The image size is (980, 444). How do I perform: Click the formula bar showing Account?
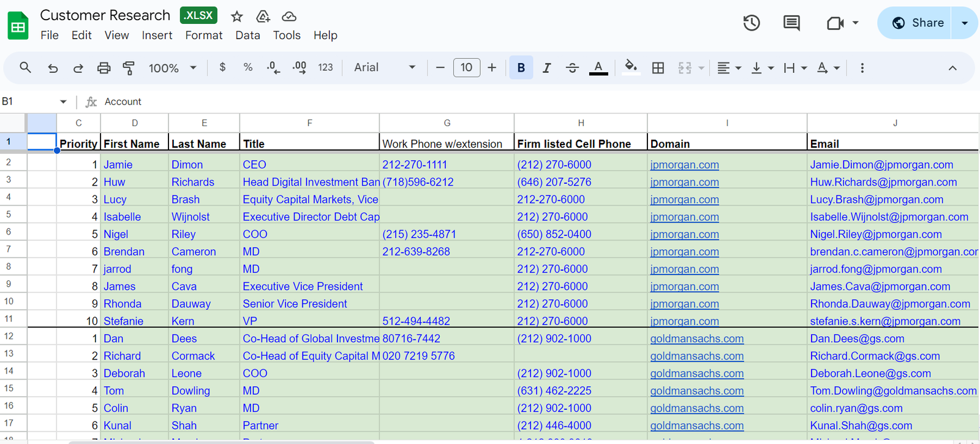coord(539,102)
